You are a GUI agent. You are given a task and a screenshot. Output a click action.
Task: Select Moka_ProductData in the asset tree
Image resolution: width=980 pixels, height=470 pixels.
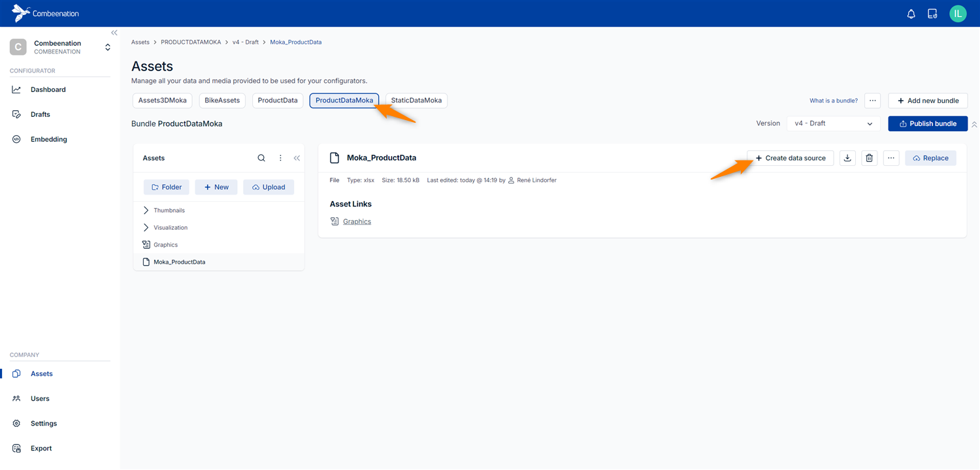pyautogui.click(x=179, y=262)
